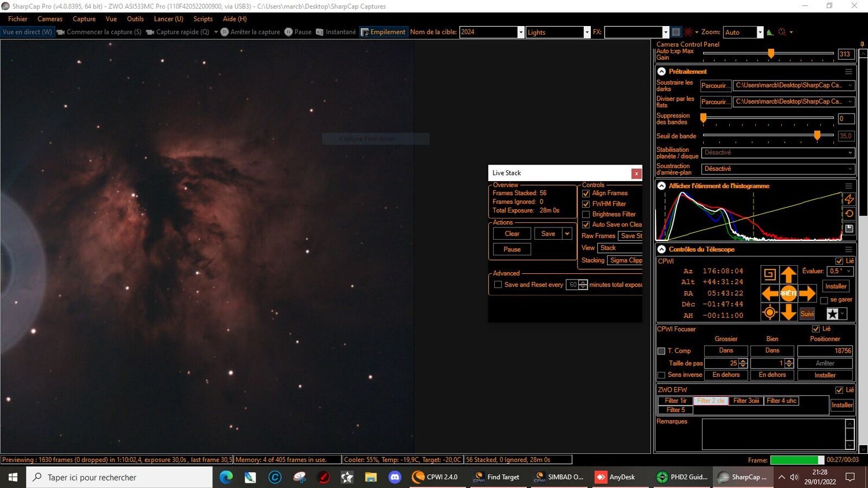The height and width of the screenshot is (488, 868).
Task: Slew telescope right with the right arrow
Action: pos(807,293)
